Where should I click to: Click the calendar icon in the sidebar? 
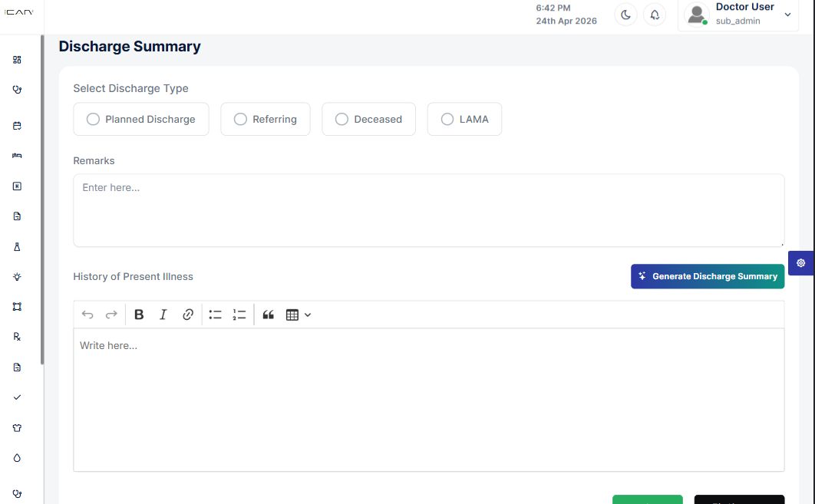[17, 126]
